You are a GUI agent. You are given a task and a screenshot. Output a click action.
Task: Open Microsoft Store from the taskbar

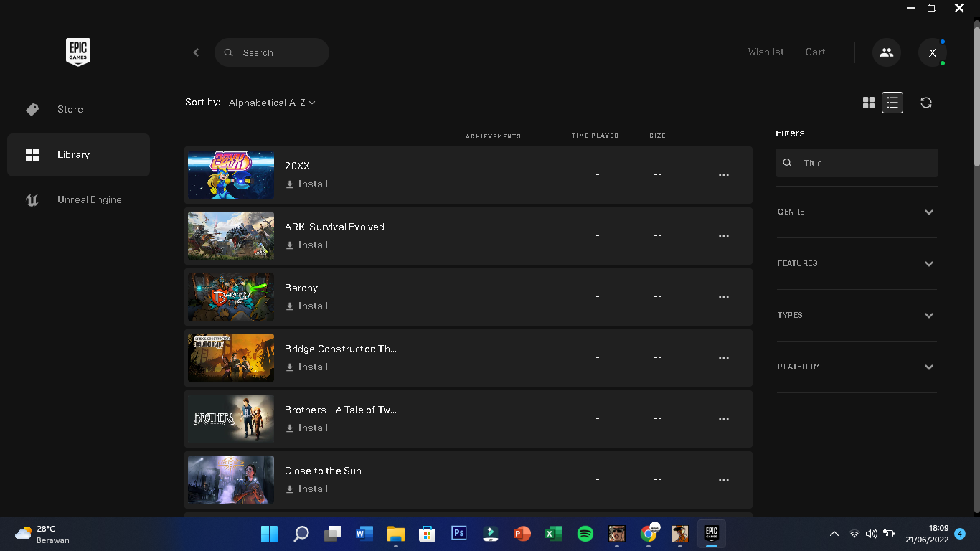point(428,534)
